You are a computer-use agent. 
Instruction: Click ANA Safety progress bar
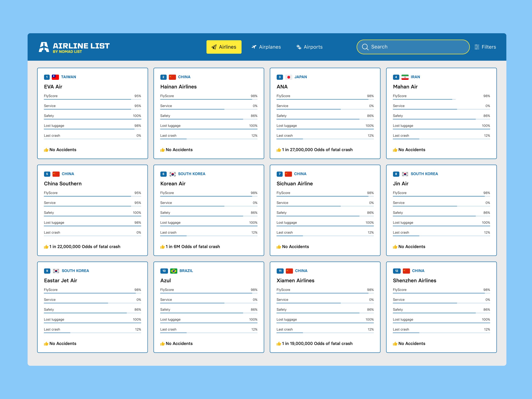tap(325, 119)
